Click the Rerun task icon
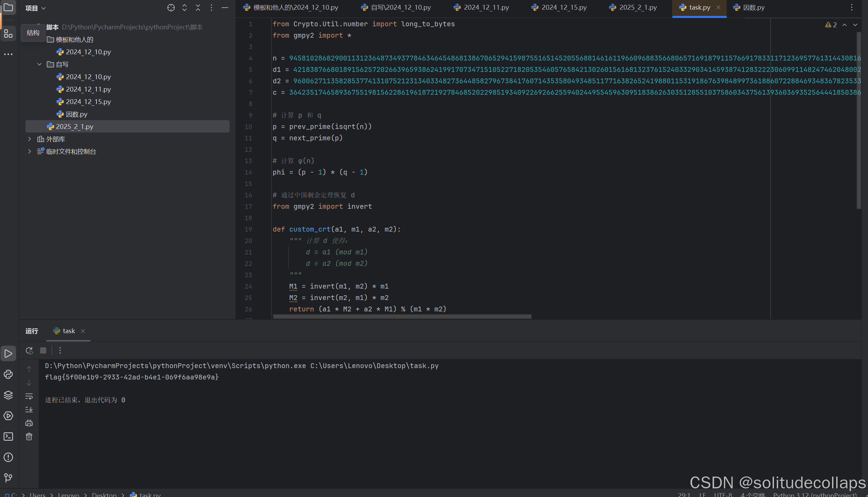 pos(29,350)
